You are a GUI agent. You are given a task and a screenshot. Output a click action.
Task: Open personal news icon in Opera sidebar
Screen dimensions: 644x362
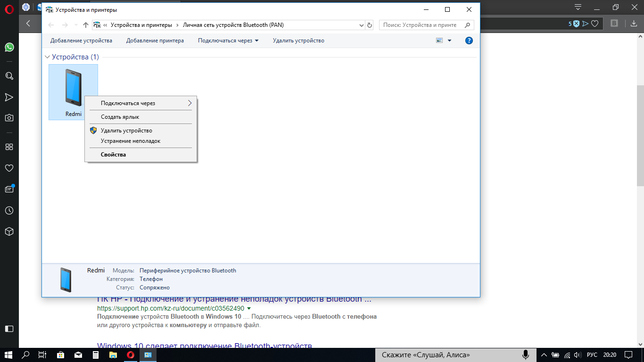tap(9, 189)
